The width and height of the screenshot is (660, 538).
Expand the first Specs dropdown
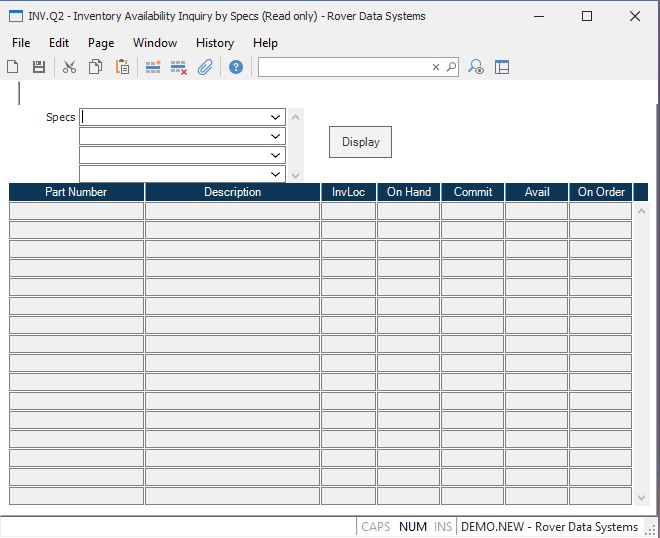pyautogui.click(x=276, y=117)
